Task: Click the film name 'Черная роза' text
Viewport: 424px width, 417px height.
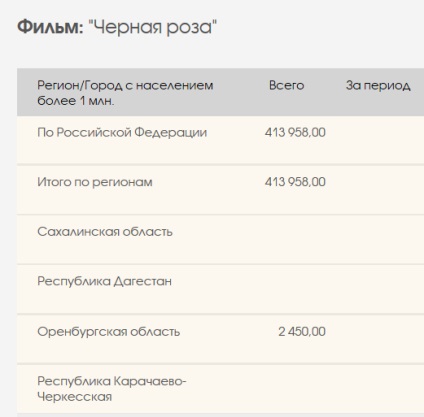Action: [x=153, y=27]
